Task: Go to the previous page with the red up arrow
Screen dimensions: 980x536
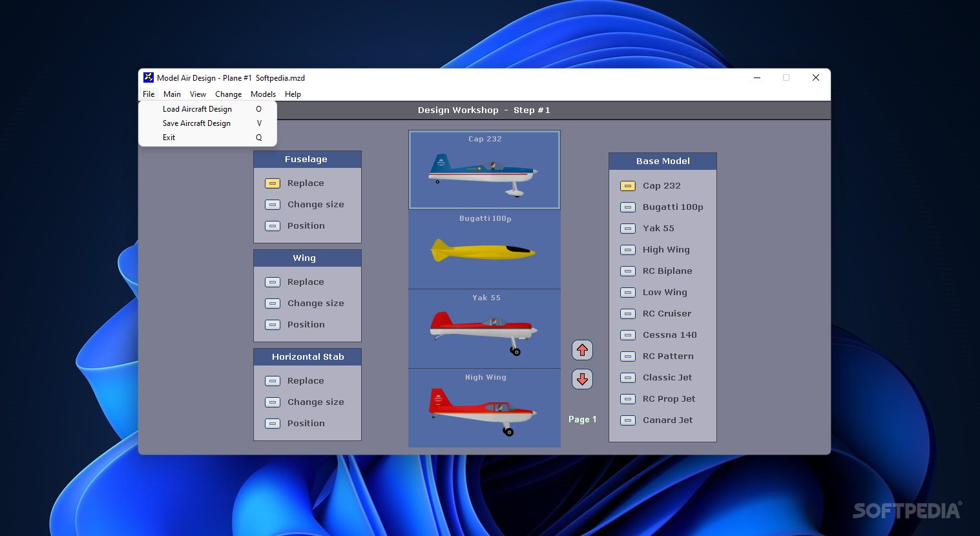Action: click(x=582, y=350)
